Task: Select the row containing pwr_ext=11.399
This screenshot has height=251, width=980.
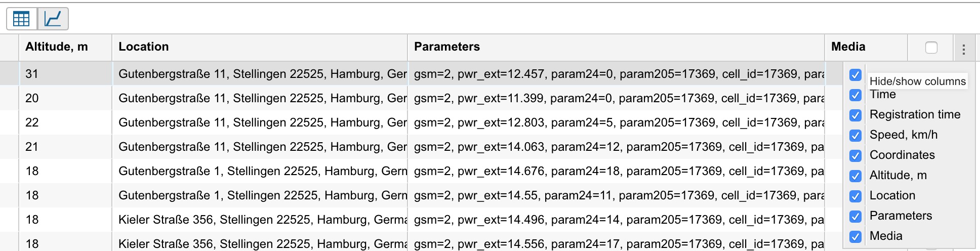Action: [506, 98]
